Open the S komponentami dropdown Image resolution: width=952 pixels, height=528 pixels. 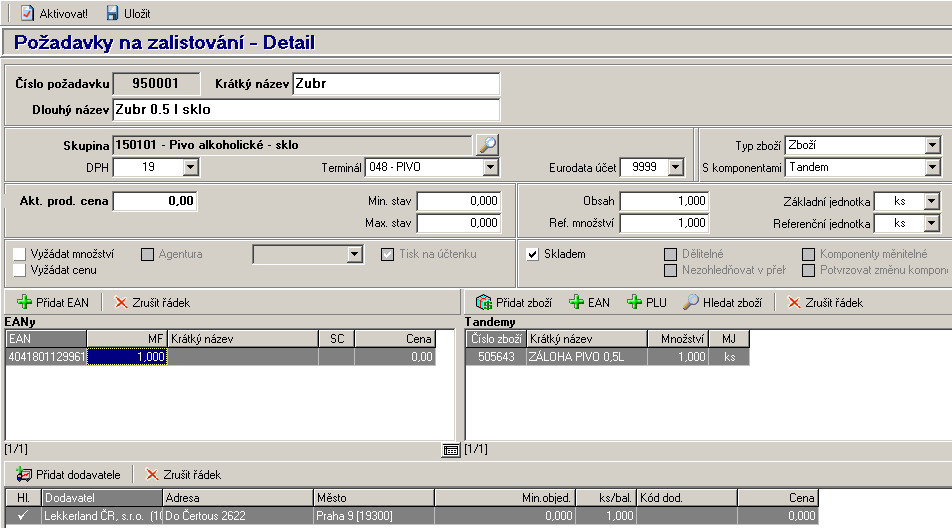(933, 167)
